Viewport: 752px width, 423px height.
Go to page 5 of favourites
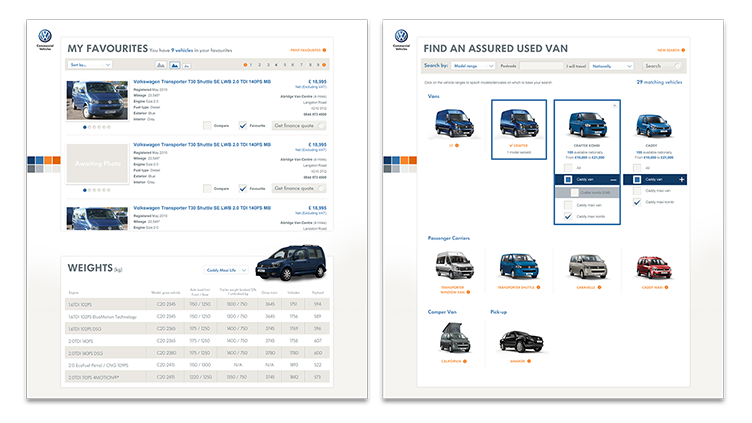(x=284, y=65)
